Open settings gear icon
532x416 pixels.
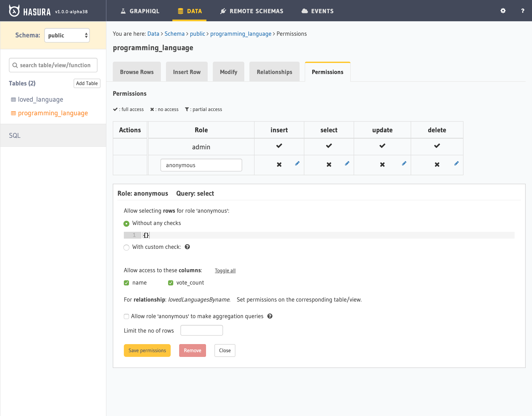tap(503, 11)
